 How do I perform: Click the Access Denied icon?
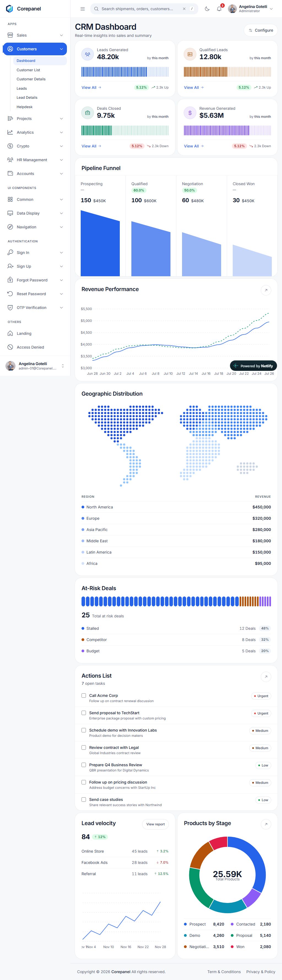tap(10, 347)
